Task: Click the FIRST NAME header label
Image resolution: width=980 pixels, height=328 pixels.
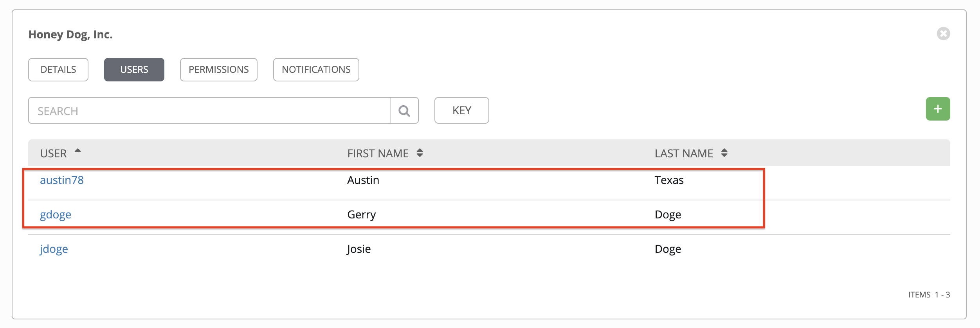Action: click(378, 153)
